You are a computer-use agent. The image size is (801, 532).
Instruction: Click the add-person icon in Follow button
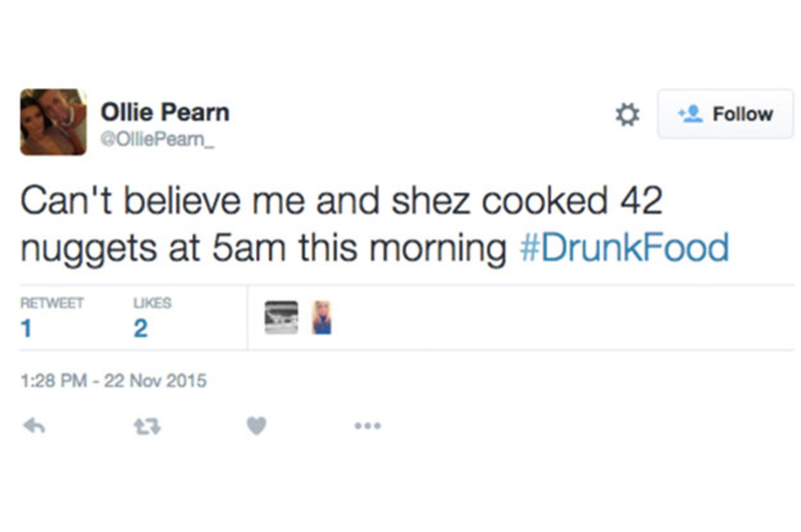tap(689, 114)
